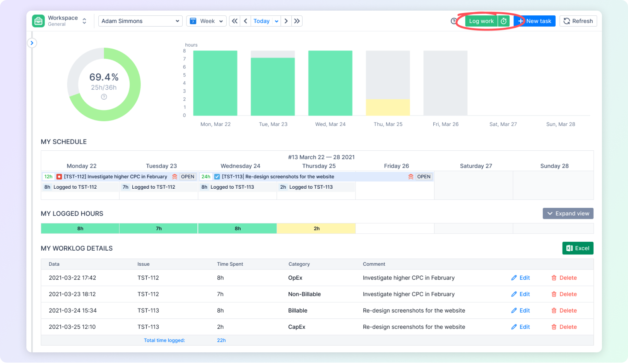Click the timer stopwatch icon beside Log work
This screenshot has width=628, height=364.
click(504, 21)
